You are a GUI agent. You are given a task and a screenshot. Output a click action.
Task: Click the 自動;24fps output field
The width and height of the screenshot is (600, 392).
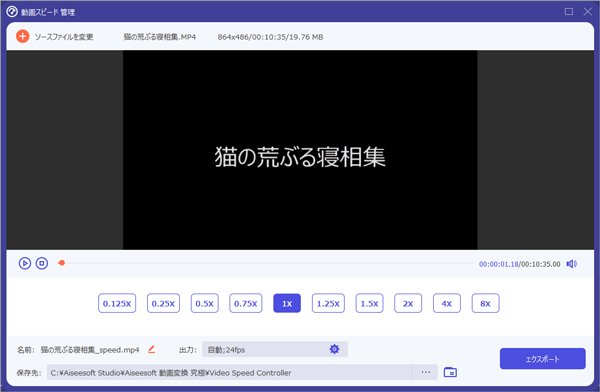(x=275, y=349)
